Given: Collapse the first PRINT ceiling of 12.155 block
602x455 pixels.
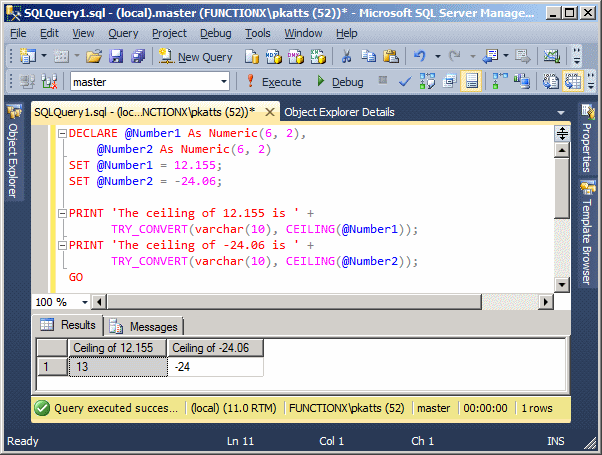Looking at the screenshot, I should click(62, 213).
